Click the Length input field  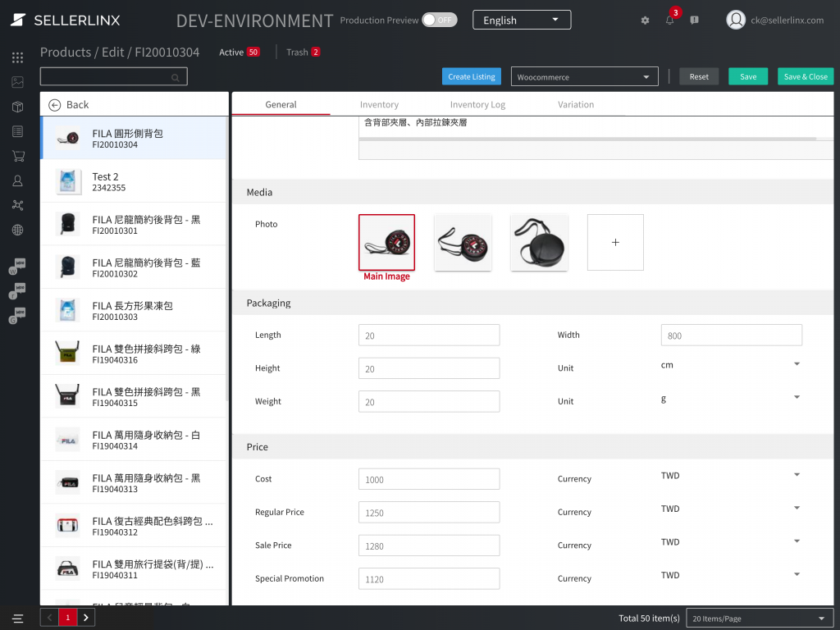(429, 335)
